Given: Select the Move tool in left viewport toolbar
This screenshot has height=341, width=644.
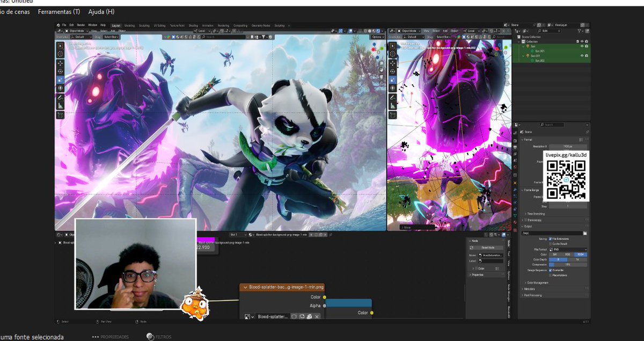Looking at the screenshot, I should pos(60,63).
